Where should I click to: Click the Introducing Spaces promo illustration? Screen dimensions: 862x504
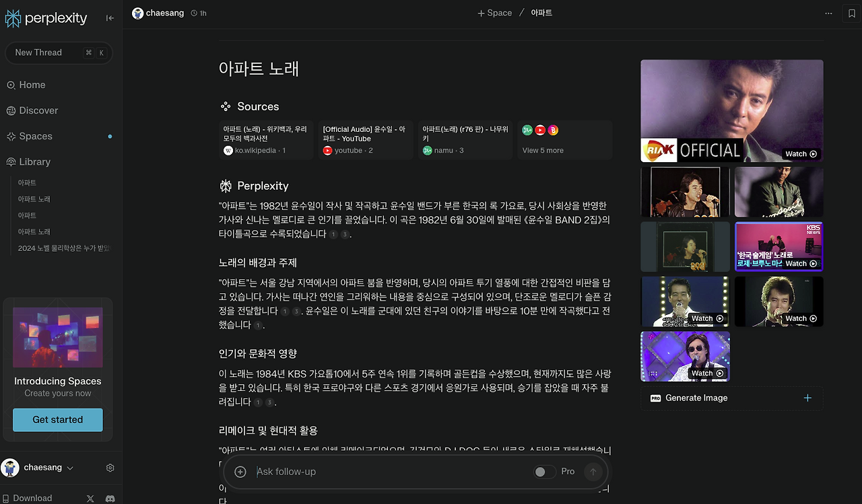pos(58,337)
